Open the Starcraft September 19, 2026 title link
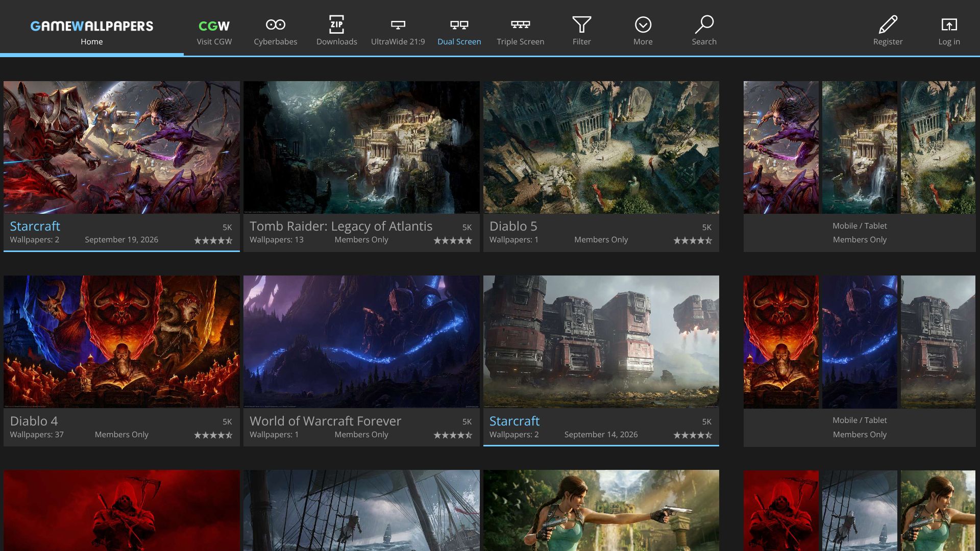Screen dimensions: 980x551 (35, 226)
